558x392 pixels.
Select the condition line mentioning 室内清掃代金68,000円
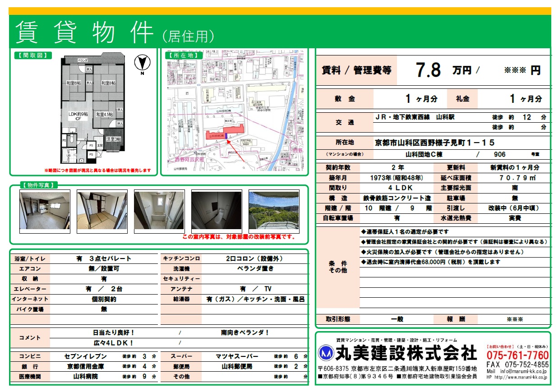click(431, 262)
